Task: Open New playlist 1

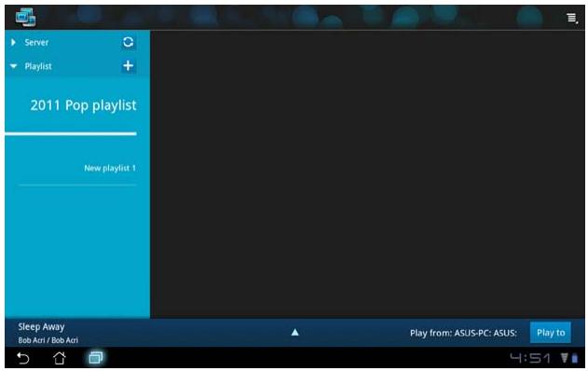Action: (110, 168)
